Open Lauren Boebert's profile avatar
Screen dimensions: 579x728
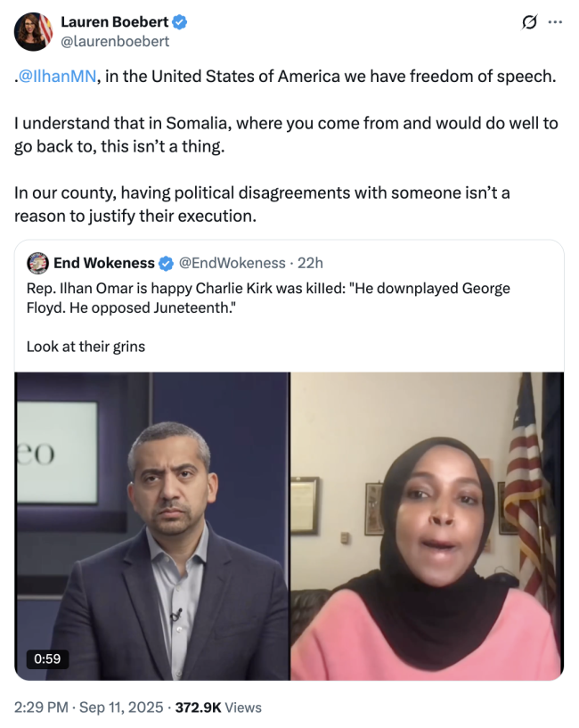(x=33, y=31)
